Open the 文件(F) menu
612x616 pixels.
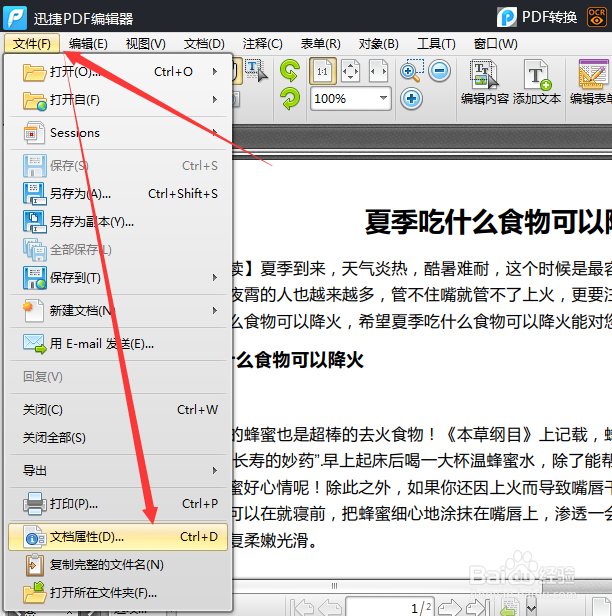coord(32,44)
